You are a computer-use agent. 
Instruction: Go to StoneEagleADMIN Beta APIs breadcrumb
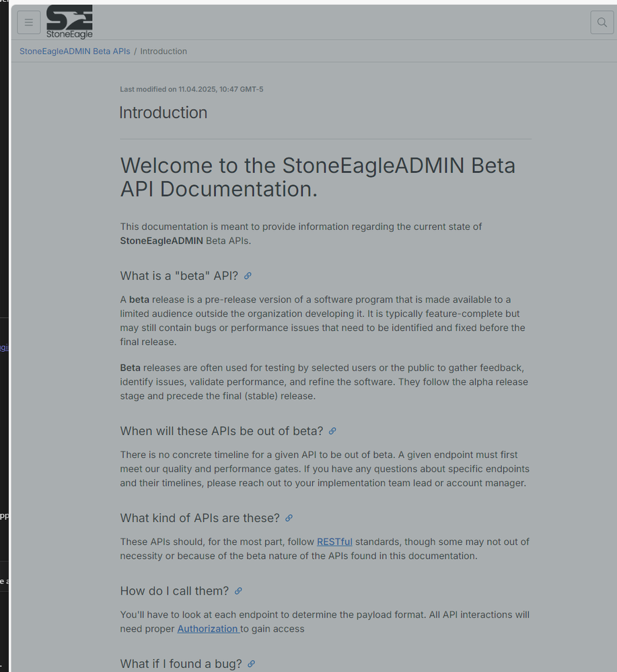75,51
